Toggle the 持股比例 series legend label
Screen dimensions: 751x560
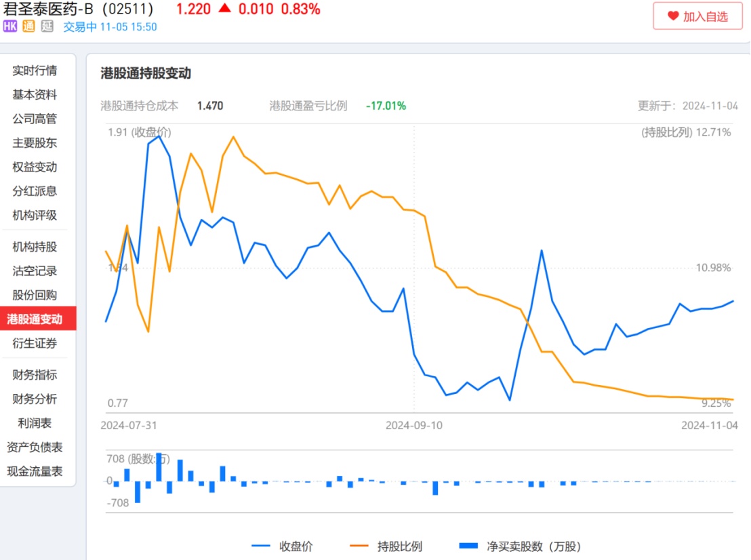pyautogui.click(x=399, y=546)
